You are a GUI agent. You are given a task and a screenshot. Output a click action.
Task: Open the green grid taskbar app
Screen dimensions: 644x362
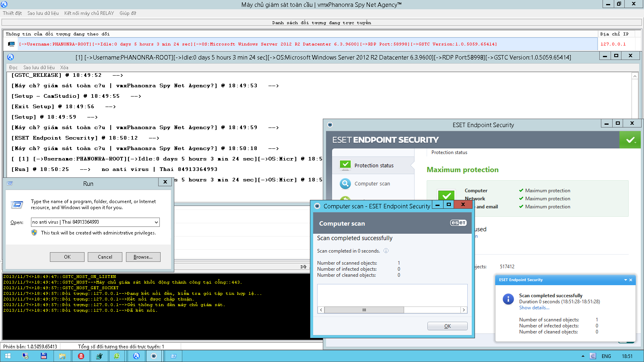pyautogui.click(x=99, y=356)
